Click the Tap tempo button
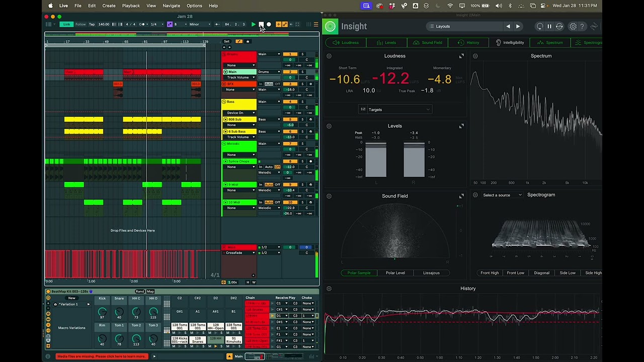 [92, 24]
